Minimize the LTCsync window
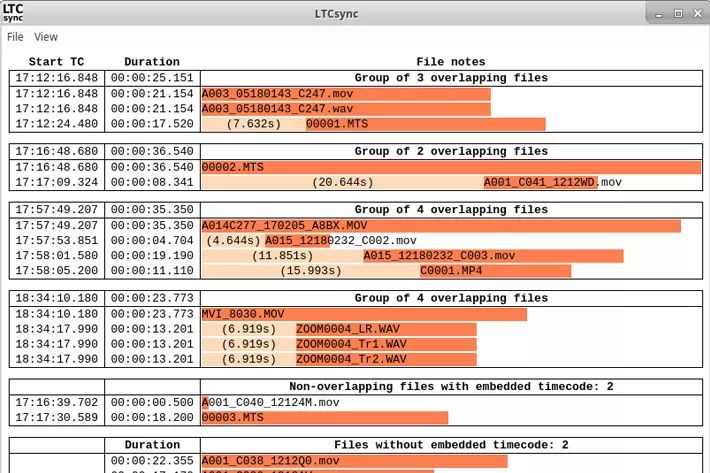This screenshot has height=473, width=710. coord(659,14)
